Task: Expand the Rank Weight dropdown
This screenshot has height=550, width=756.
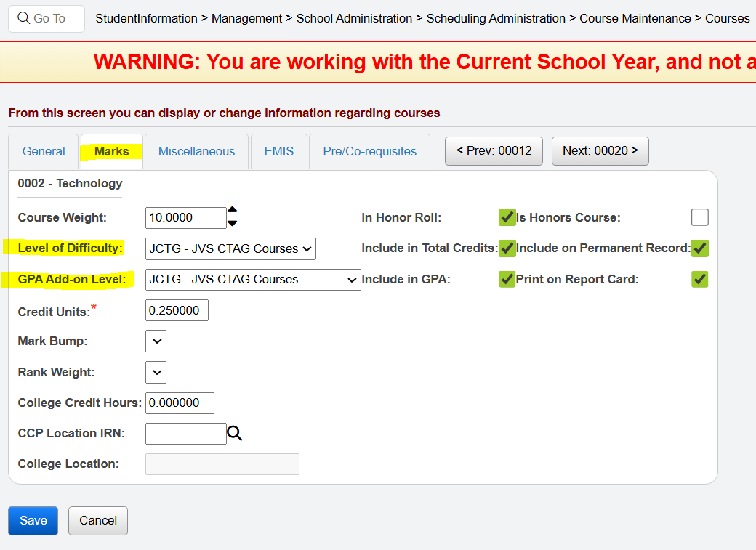Action: pos(156,373)
